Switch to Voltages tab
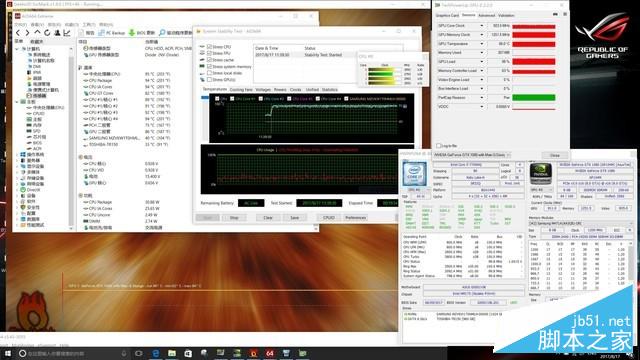640x360 pixels. (263, 89)
